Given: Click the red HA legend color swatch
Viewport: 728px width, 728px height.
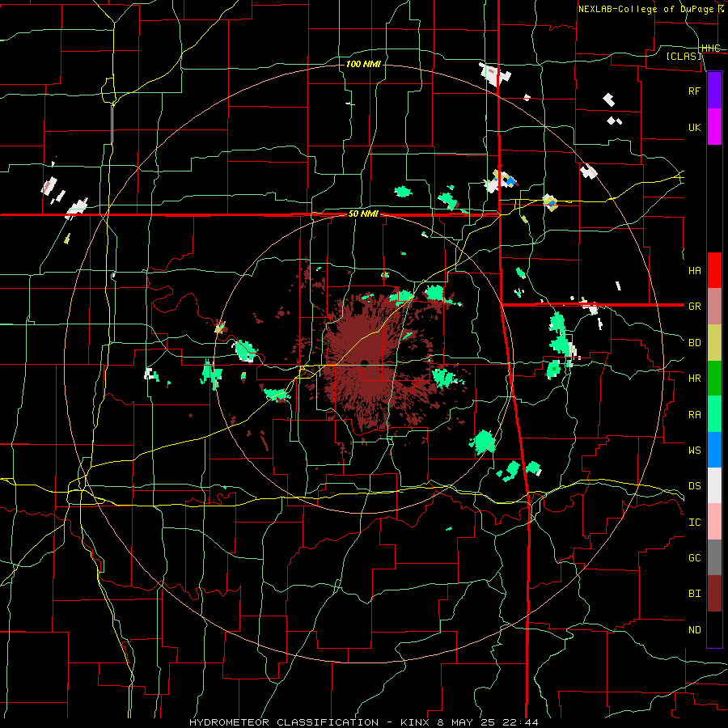Looking at the screenshot, I should click(x=714, y=270).
